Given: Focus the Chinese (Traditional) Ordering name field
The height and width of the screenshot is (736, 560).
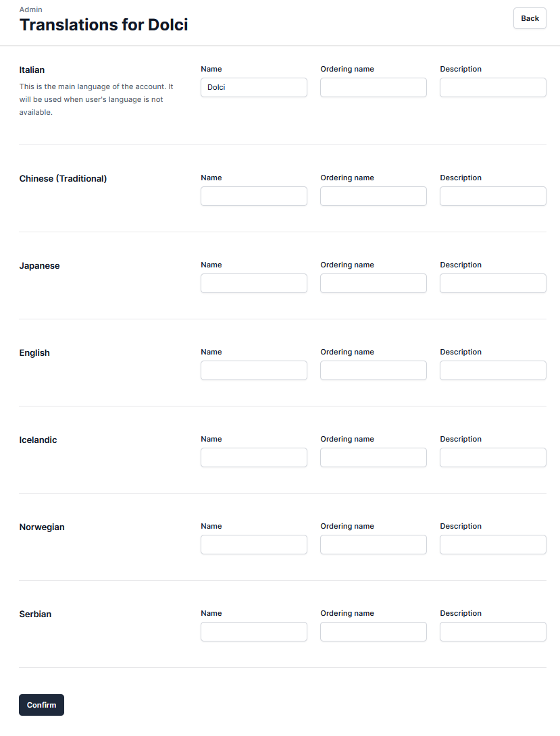Looking at the screenshot, I should (373, 196).
